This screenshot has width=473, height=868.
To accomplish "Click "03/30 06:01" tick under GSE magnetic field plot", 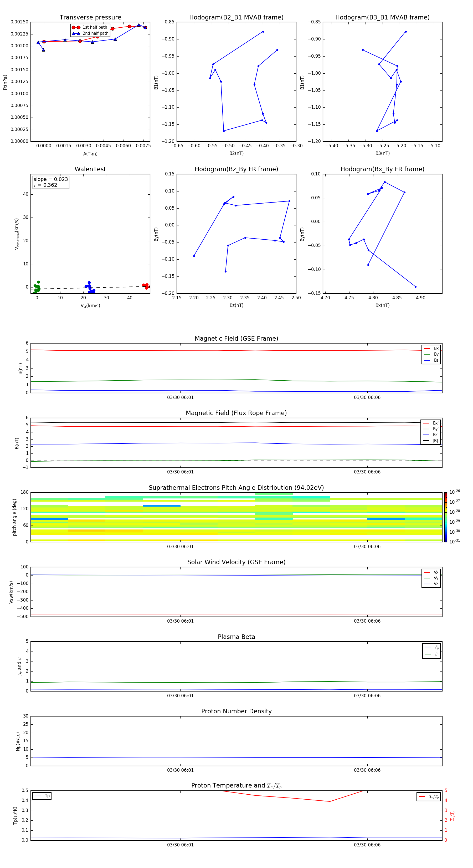I will click(181, 398).
